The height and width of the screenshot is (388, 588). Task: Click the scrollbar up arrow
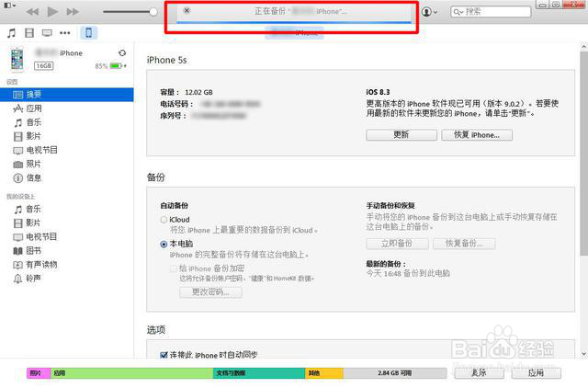click(584, 47)
